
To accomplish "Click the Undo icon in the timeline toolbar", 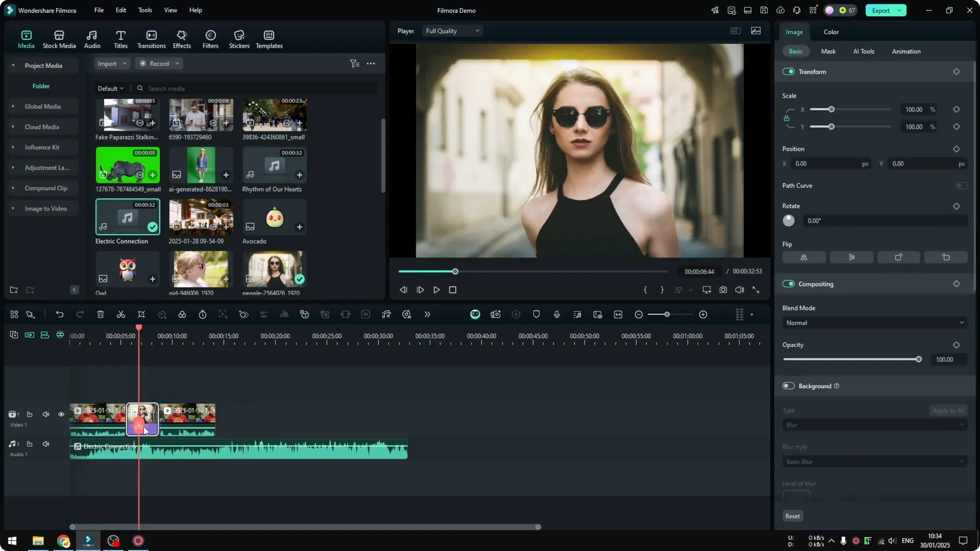I will tap(60, 314).
